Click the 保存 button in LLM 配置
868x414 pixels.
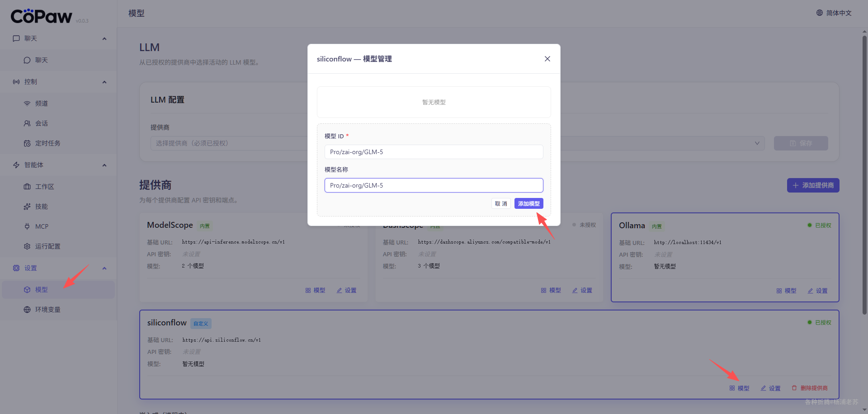click(x=801, y=143)
